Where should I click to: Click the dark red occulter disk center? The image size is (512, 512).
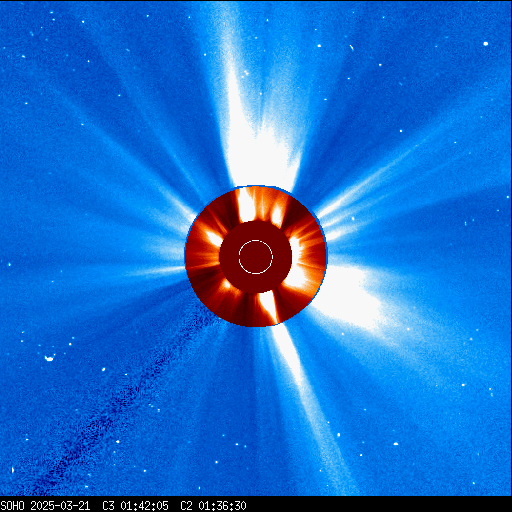coord(256,257)
